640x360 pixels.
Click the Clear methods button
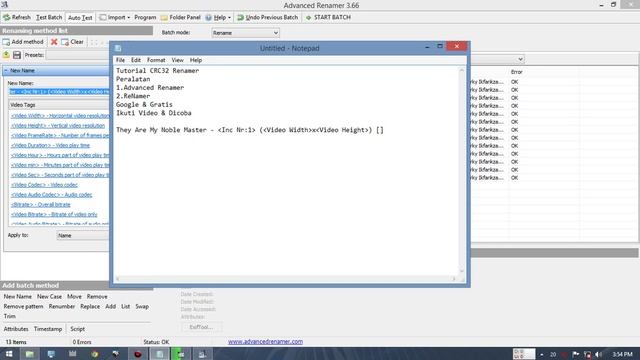[72, 42]
